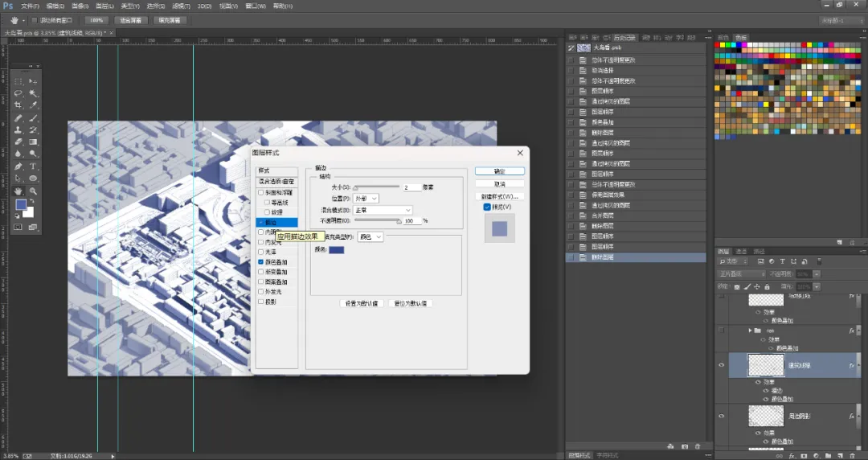868x460 pixels.
Task: Click the stroke size value input field
Action: (411, 187)
